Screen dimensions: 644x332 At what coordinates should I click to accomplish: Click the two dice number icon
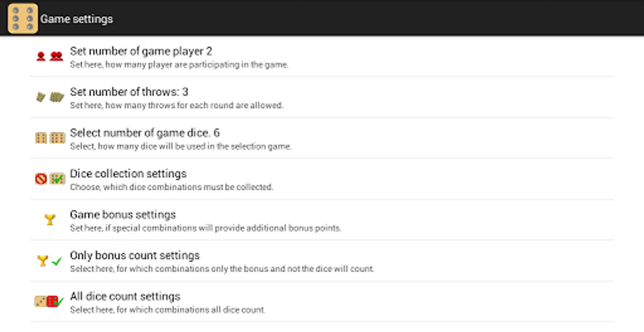pyautogui.click(x=50, y=138)
